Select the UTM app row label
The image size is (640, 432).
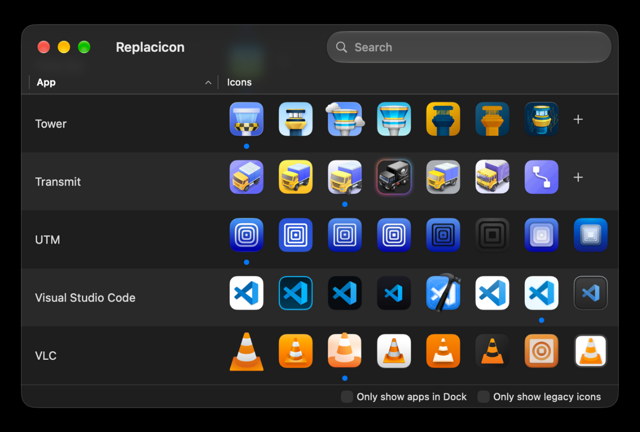47,240
